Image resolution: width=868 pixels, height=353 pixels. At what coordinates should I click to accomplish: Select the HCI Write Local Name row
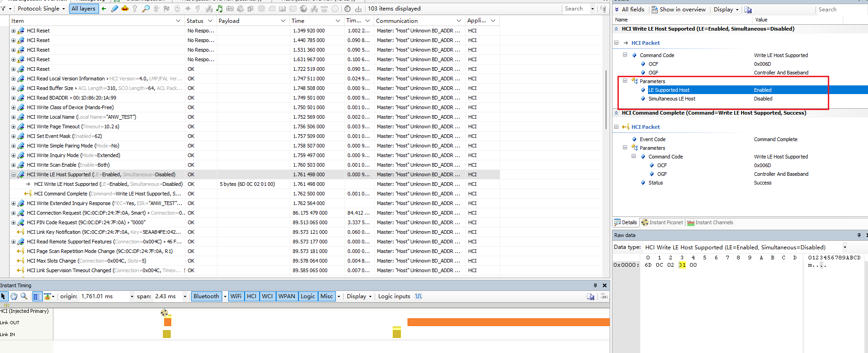click(x=255, y=117)
